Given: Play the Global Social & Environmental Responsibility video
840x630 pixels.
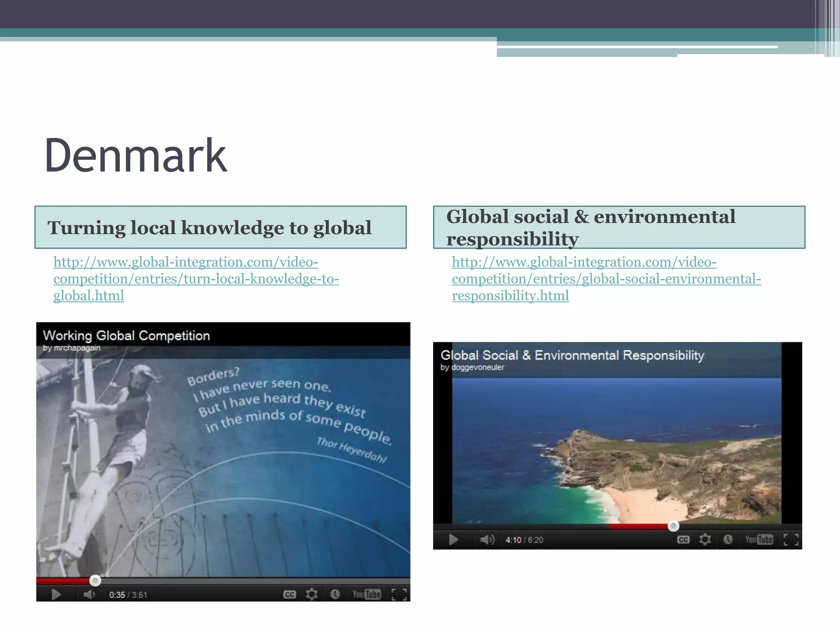Looking at the screenshot, I should pyautogui.click(x=453, y=539).
